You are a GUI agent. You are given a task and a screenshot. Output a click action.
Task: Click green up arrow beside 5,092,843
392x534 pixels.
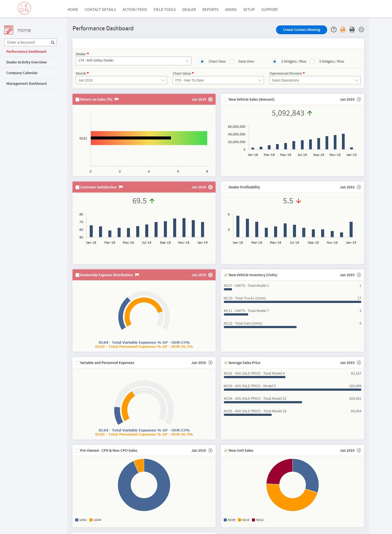coord(310,113)
